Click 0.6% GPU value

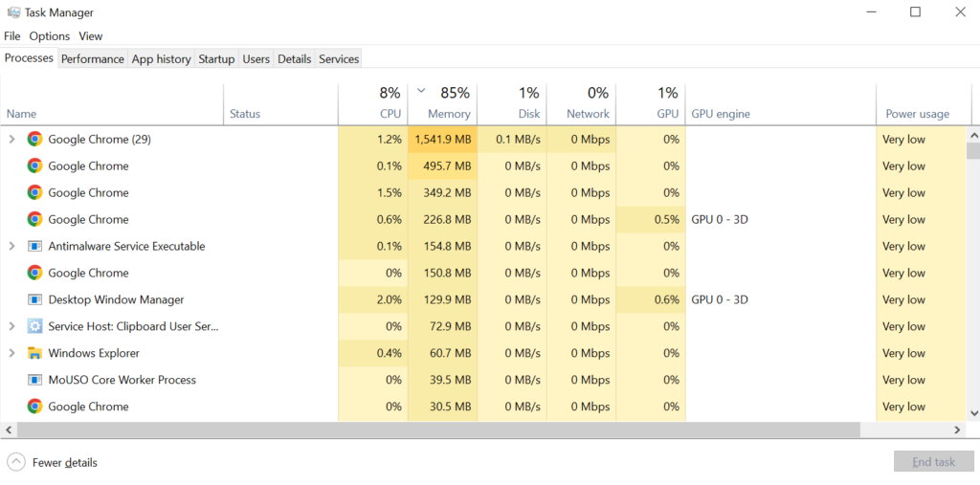point(666,300)
